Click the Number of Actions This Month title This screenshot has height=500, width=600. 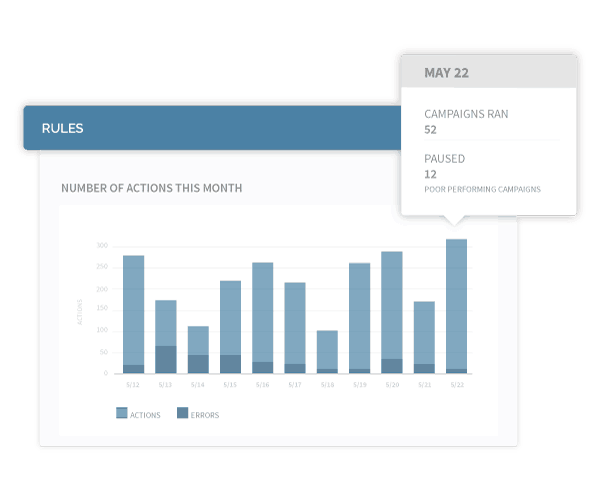tap(151, 188)
